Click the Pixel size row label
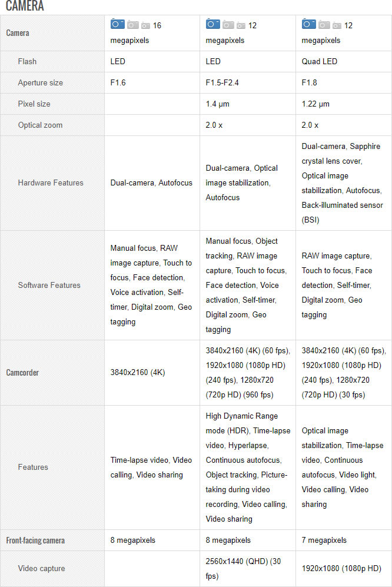This screenshot has height=587, width=392. pyautogui.click(x=34, y=104)
